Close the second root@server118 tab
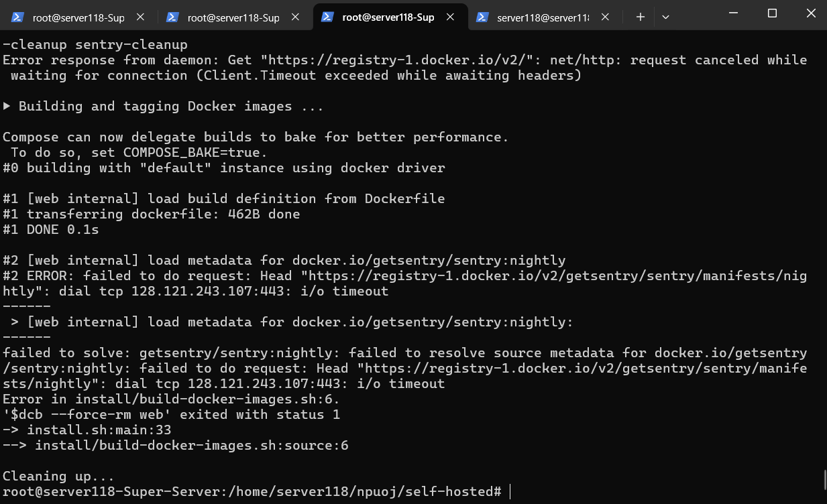Viewport: 827px width, 504px height. (296, 17)
